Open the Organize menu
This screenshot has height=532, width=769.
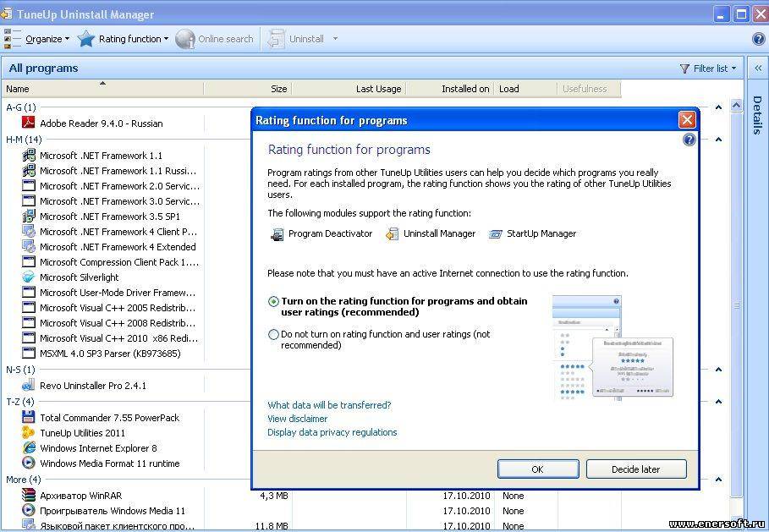47,39
